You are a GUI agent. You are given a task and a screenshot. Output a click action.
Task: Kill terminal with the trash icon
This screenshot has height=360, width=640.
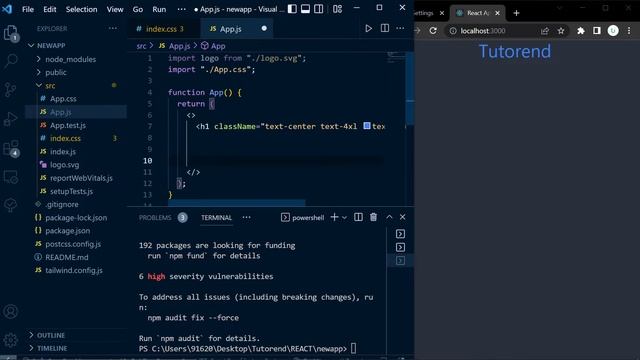pyautogui.click(x=373, y=217)
